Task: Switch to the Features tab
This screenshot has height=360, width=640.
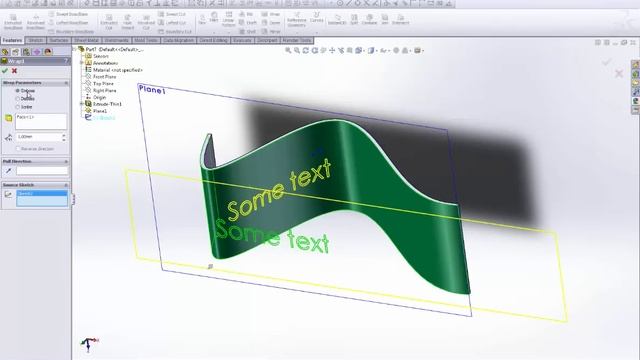Action: point(12,40)
